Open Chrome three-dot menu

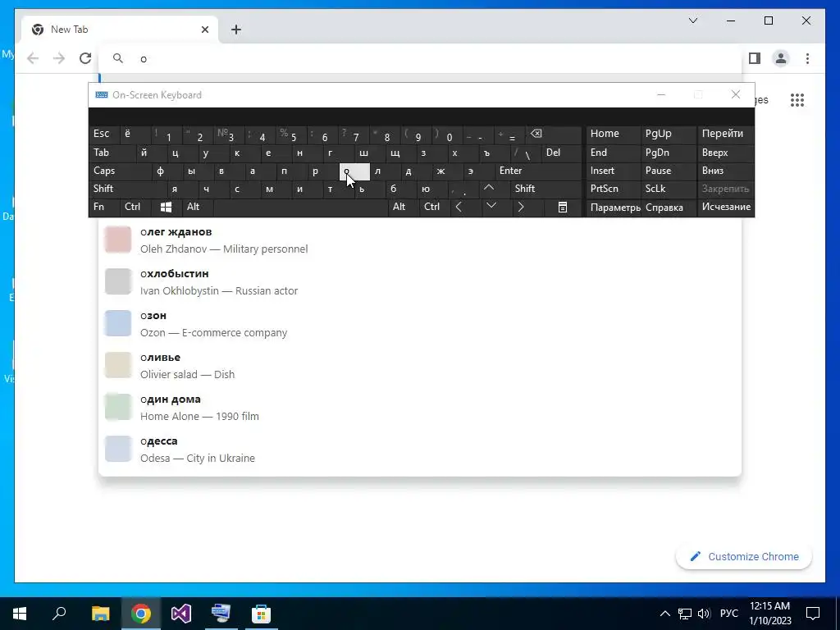[807, 58]
